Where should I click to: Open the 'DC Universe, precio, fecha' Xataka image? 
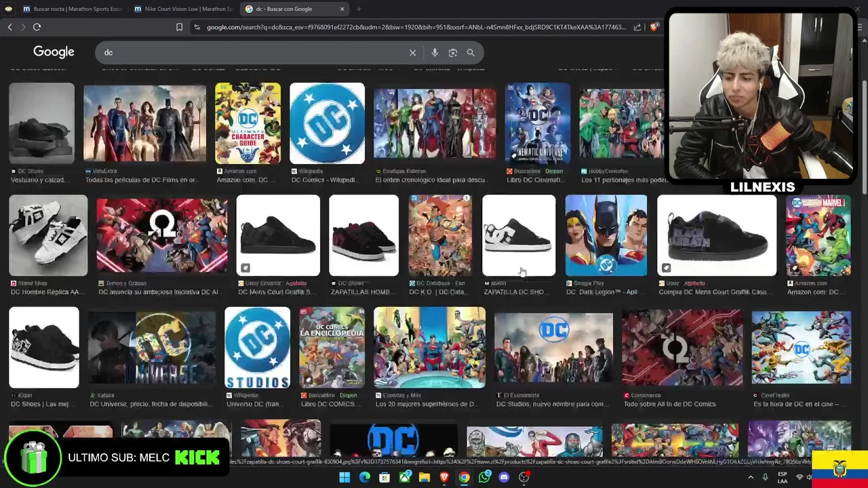coord(152,348)
